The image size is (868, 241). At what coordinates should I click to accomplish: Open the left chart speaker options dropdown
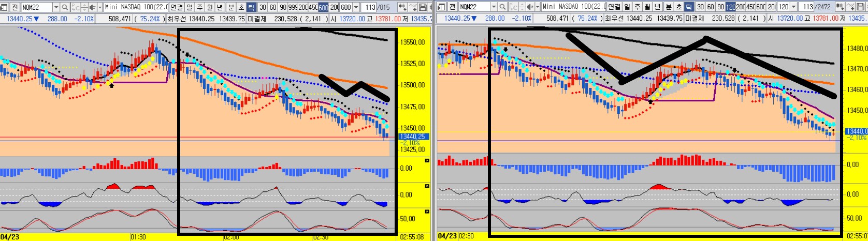click(100, 7)
